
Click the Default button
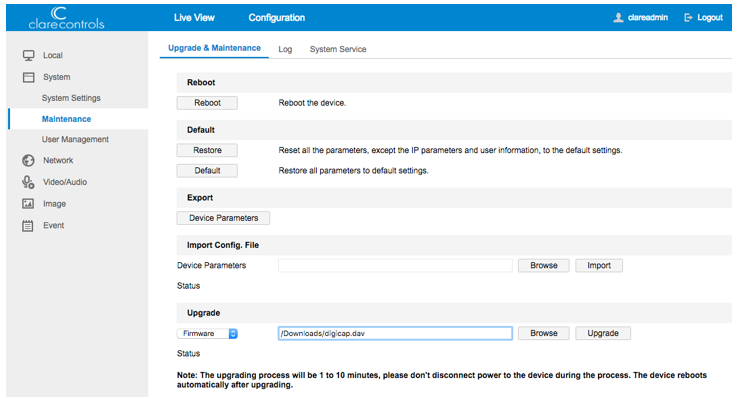[207, 171]
